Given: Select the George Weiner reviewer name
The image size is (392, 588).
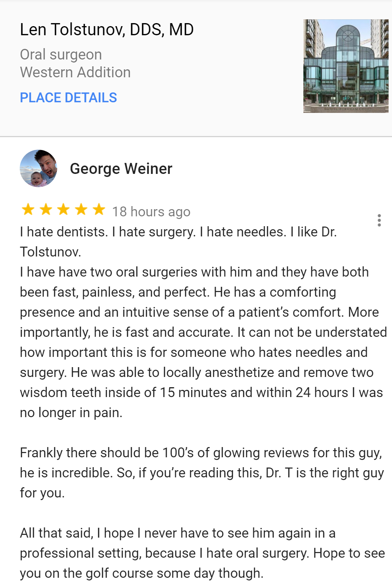Looking at the screenshot, I should coord(121,169).
